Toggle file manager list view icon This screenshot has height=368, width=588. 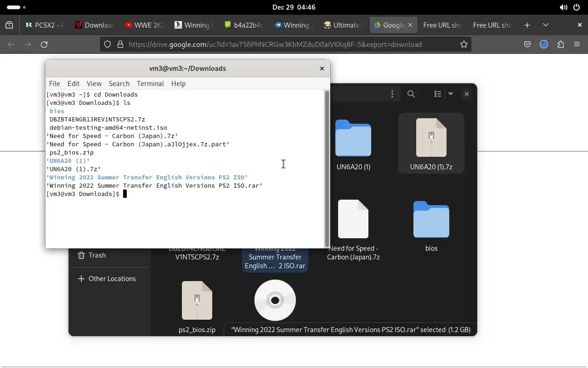pyautogui.click(x=437, y=94)
